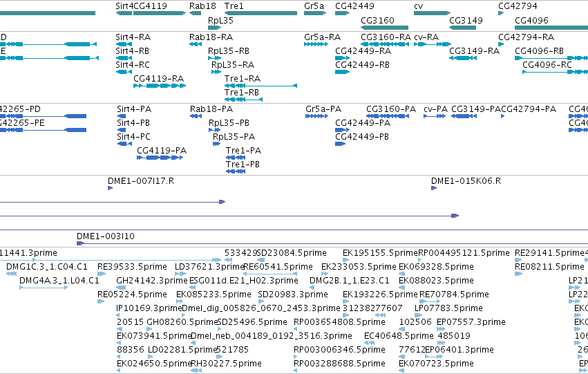Select transcript CG4119-RA
Viewport: 588px width, 374px height.
(x=160, y=86)
